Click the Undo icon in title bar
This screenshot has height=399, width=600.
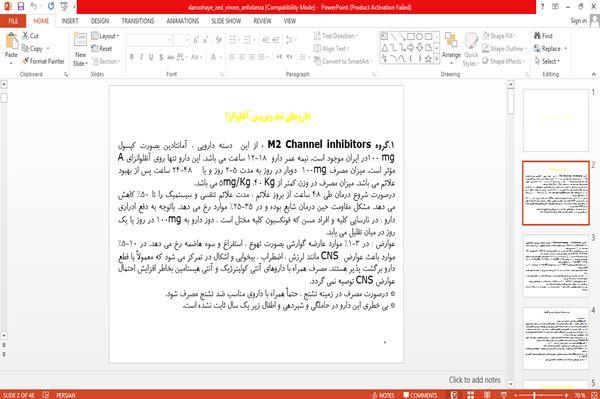point(34,7)
